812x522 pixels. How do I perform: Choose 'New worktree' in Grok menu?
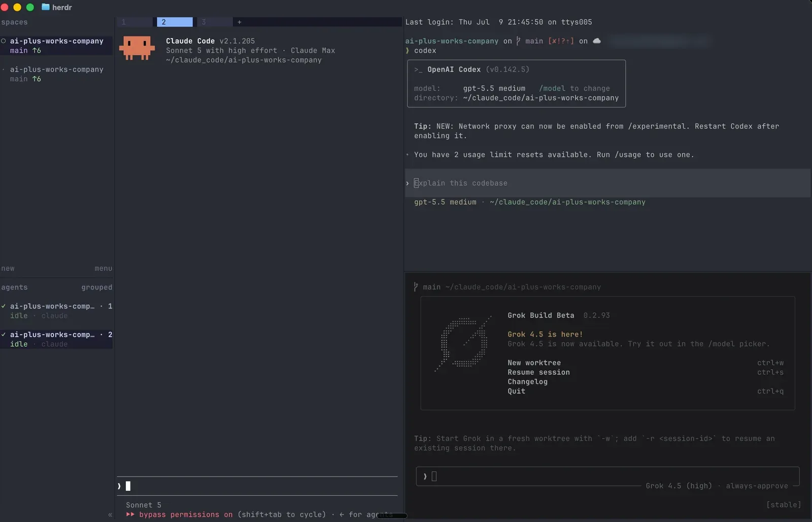pyautogui.click(x=534, y=363)
